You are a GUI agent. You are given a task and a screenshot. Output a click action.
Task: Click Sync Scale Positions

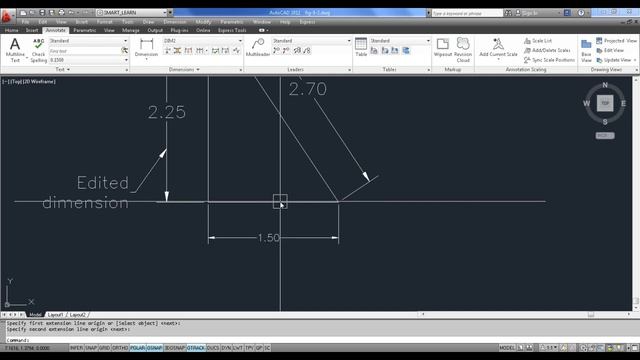549,60
